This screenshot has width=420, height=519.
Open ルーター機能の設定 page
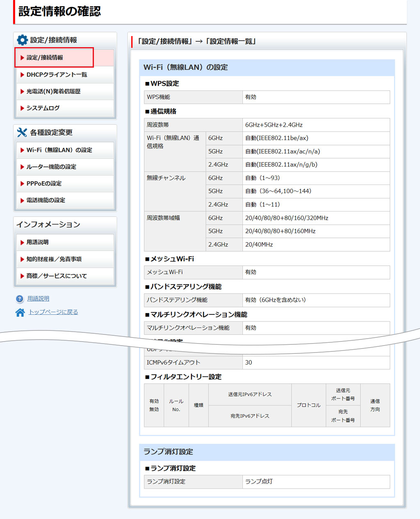pyautogui.click(x=51, y=167)
